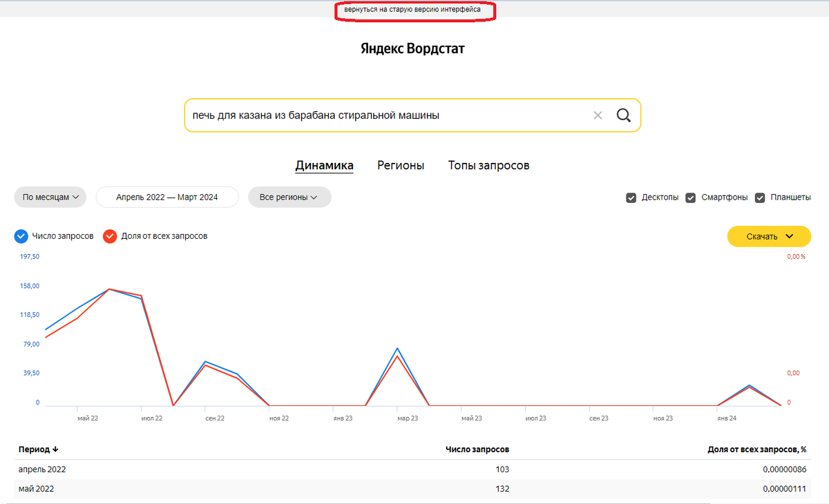Click the 197,50 y-axis value
The height and width of the screenshot is (504, 829).
(28, 257)
